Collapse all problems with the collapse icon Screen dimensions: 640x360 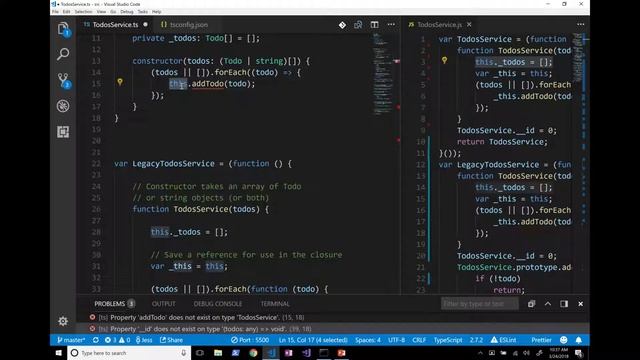pyautogui.click(x=531, y=304)
